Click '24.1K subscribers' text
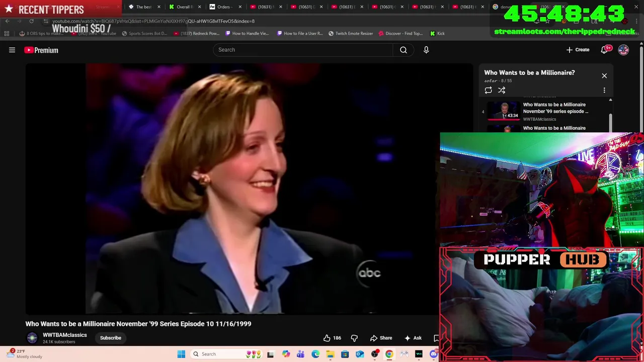Image resolution: width=644 pixels, height=362 pixels. coord(59,342)
